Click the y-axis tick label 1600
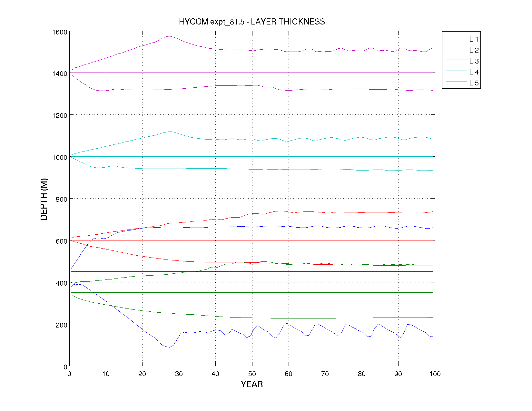532x411 pixels. 60,32
